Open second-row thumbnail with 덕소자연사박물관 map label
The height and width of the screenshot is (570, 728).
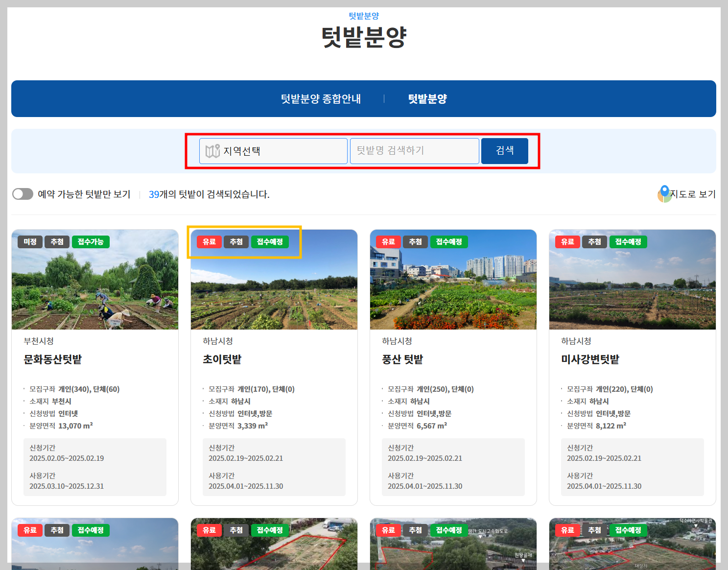633,544
